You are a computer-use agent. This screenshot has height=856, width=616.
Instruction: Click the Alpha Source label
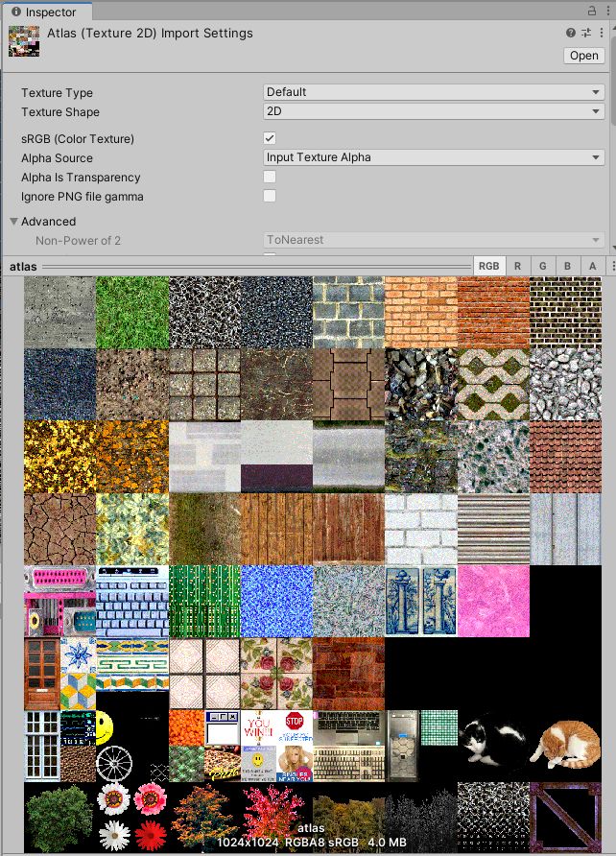57,158
